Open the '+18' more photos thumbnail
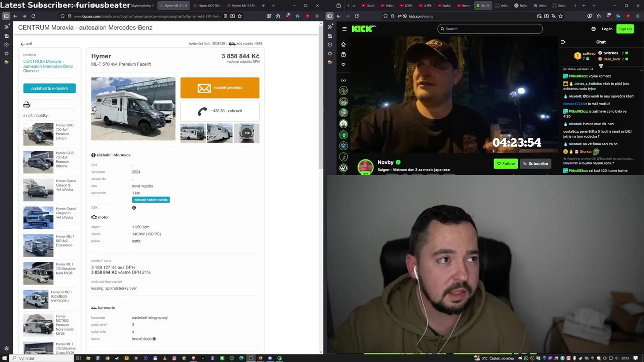The height and width of the screenshot is (362, 644). click(x=247, y=133)
